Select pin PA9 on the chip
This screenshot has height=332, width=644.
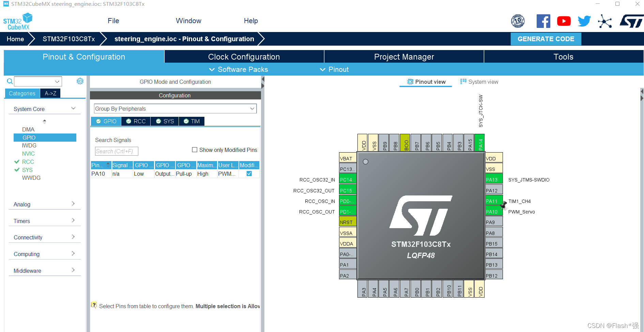494,222
